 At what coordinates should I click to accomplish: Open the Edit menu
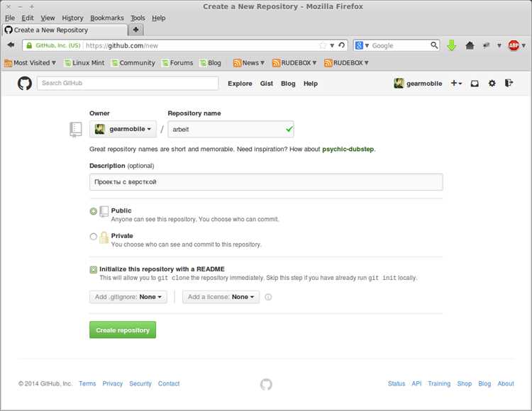pos(28,18)
